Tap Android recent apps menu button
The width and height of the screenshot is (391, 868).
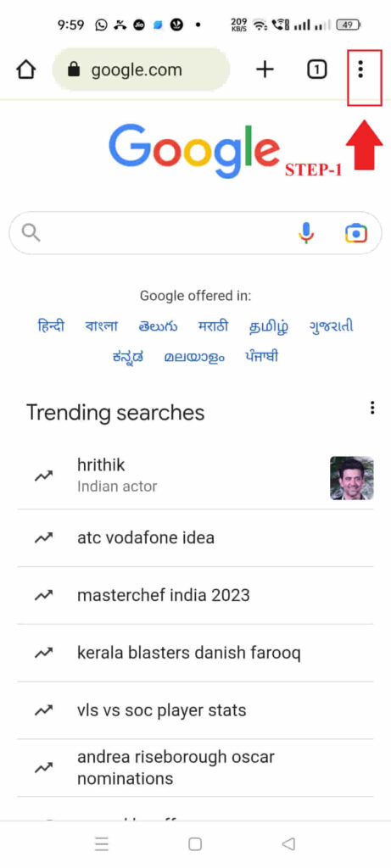coord(101,843)
